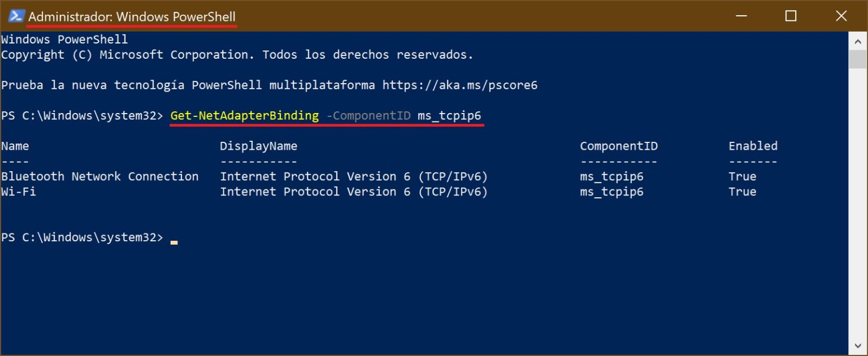Click the underlined Get-NetAdapterBinding command
Image resolution: width=868 pixels, height=356 pixels.
point(244,115)
